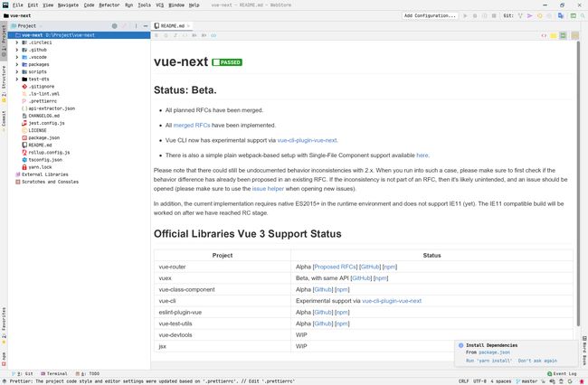588x385 pixels.
Task: Click the README.md file icon in tree
Action: tap(24, 145)
